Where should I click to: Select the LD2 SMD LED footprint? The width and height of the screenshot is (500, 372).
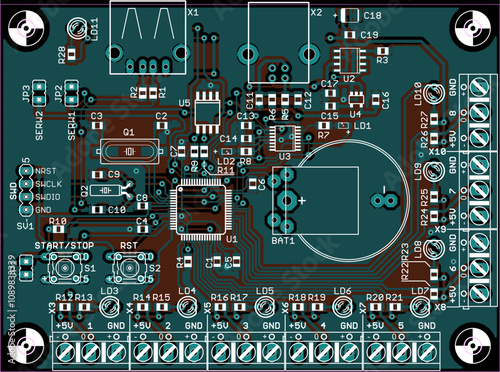[x=227, y=151]
